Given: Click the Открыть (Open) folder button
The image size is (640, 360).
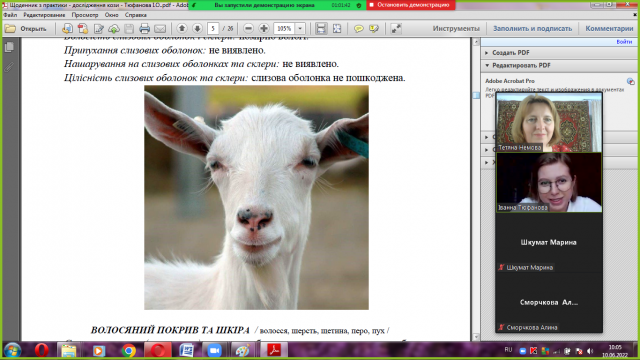Looking at the screenshot, I should (x=27, y=29).
